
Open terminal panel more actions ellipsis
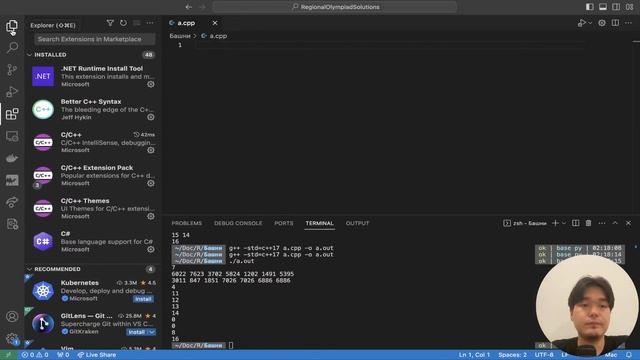(602, 223)
